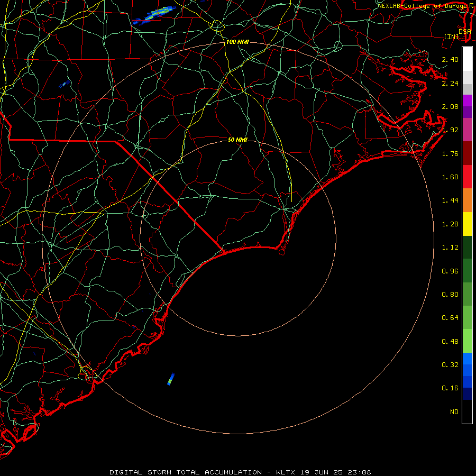476x476 pixels.
Task: Click the 1.28 legend value
Action: tap(450, 224)
